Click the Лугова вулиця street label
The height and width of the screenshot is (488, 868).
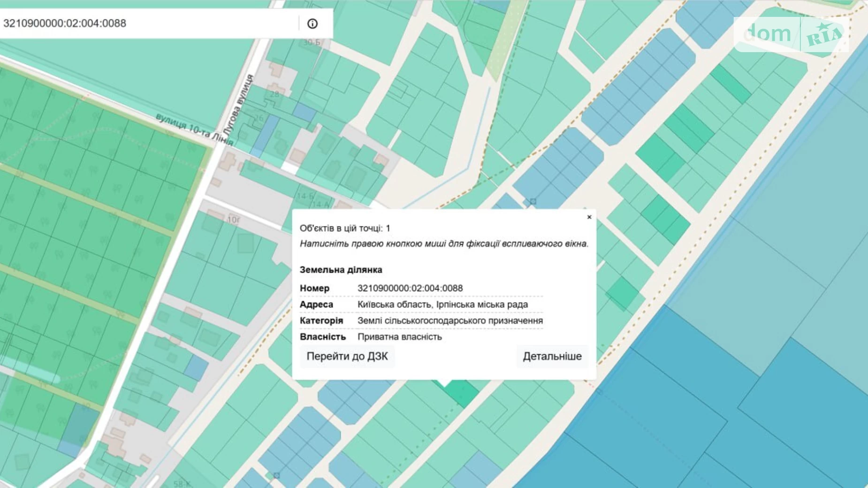point(240,106)
